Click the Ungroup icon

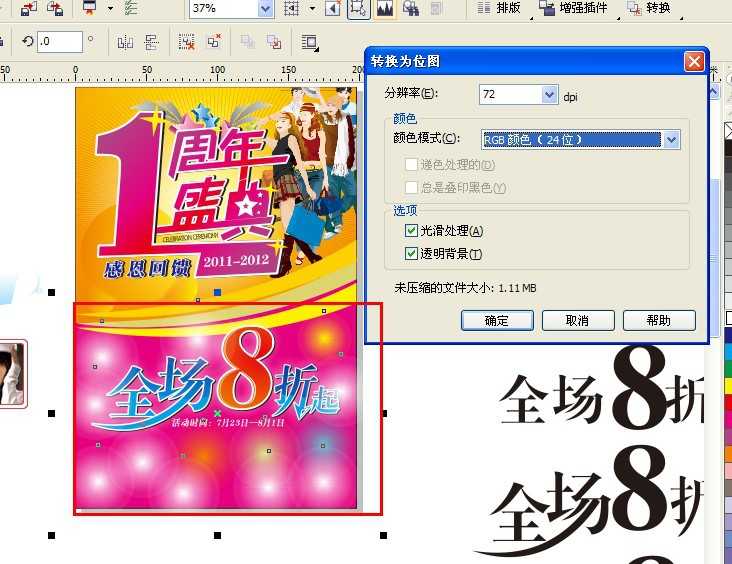click(187, 42)
